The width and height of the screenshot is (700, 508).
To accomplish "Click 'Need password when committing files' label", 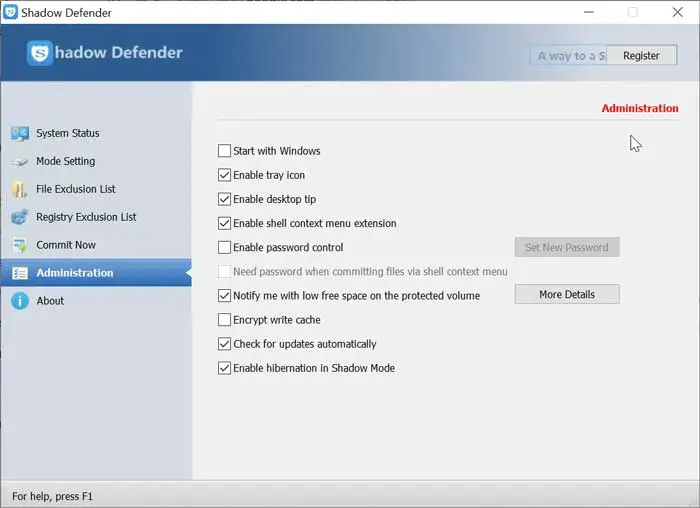I will (x=370, y=271).
